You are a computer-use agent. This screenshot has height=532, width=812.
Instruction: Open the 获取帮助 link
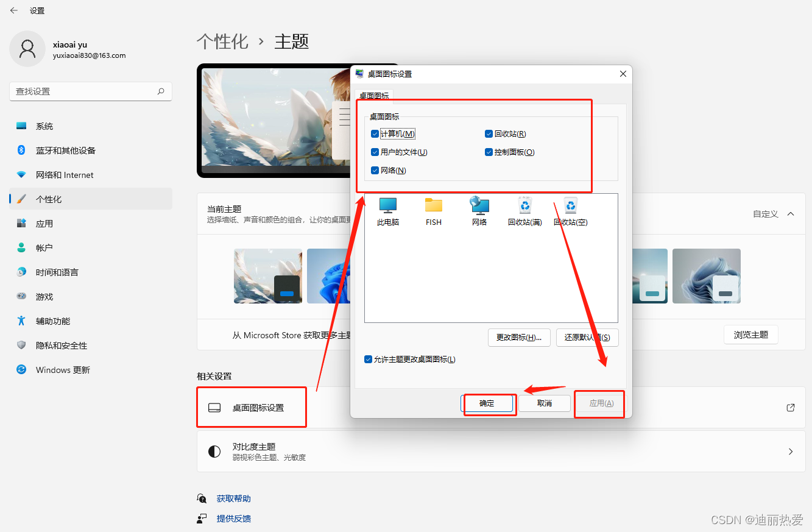(x=233, y=498)
